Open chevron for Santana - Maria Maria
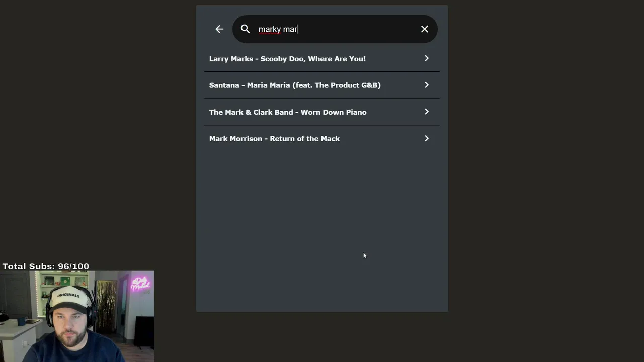Viewport: 644px width, 362px height. 427,85
